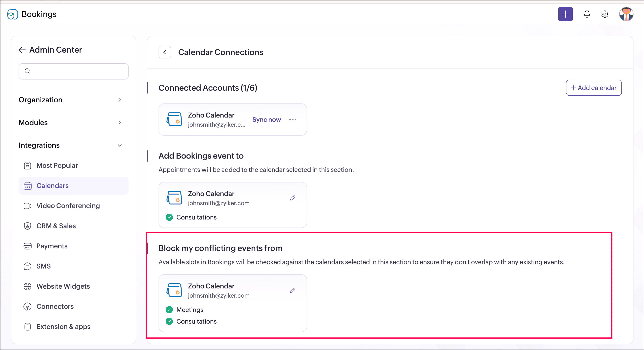Click the CRM & Sales shield icon
The height and width of the screenshot is (350, 644).
(x=28, y=226)
